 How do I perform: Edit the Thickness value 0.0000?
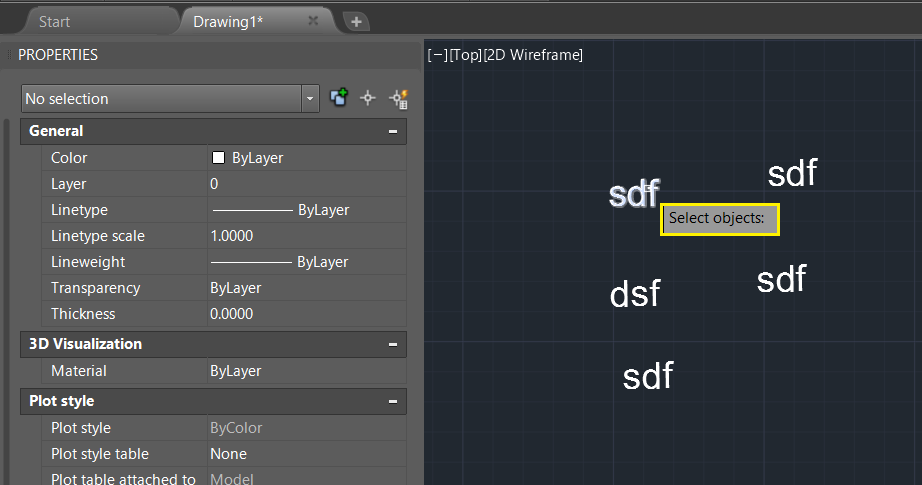pos(307,313)
